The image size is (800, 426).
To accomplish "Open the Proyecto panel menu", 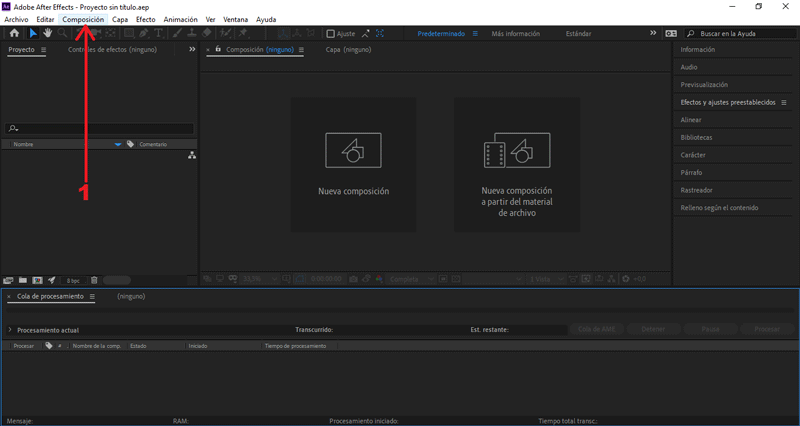I will pyautogui.click(x=43, y=50).
